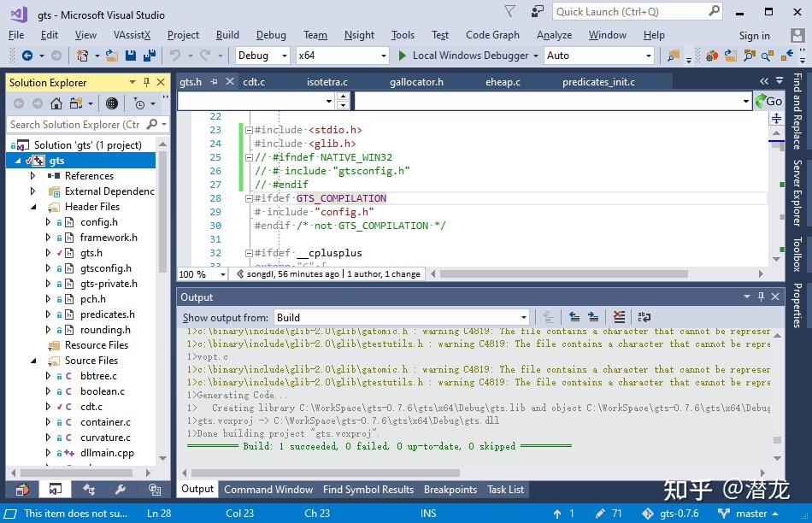This screenshot has height=523, width=812.
Task: Collapse the Header Files folder
Action: (33, 207)
